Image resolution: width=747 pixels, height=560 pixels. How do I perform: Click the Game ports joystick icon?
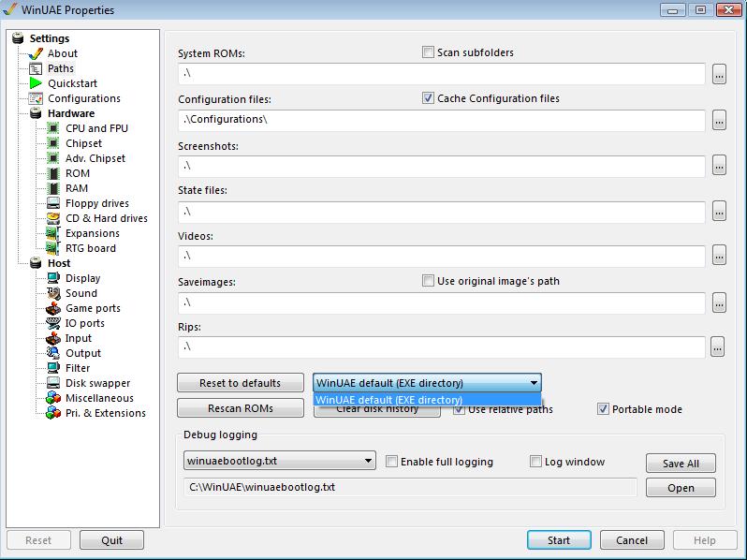pos(53,308)
